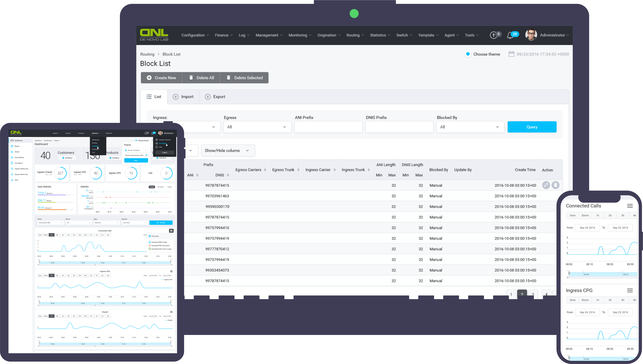Select the 24 hours range in tablet Statistic
This screenshot has height=364, width=643.
pyautogui.click(x=160, y=187)
